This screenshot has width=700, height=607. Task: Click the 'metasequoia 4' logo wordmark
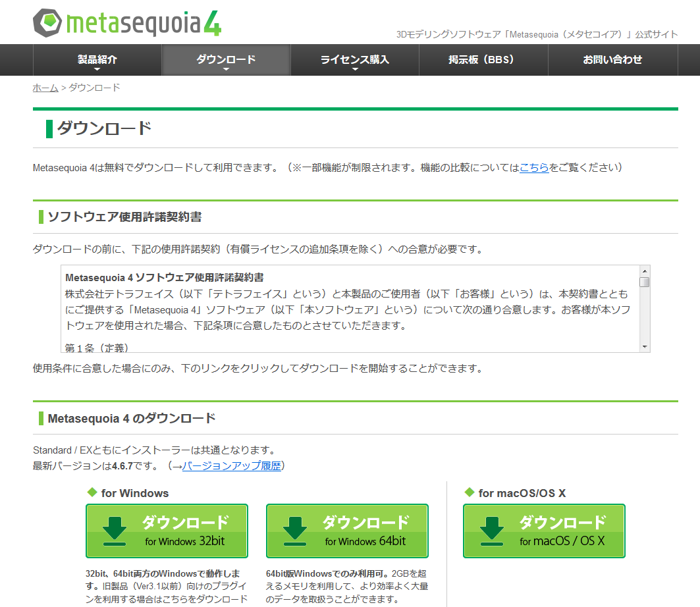(x=144, y=24)
